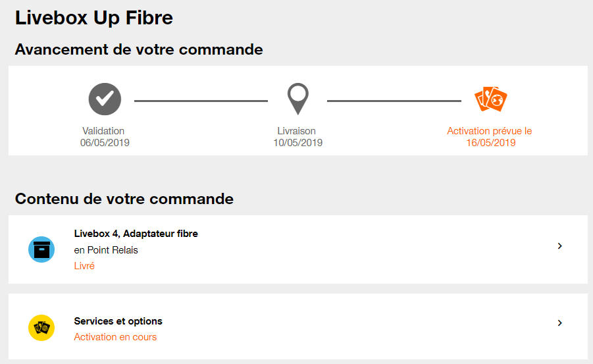Click the orange Activation cards icon
This screenshot has height=364, width=593.
pyautogui.click(x=490, y=99)
